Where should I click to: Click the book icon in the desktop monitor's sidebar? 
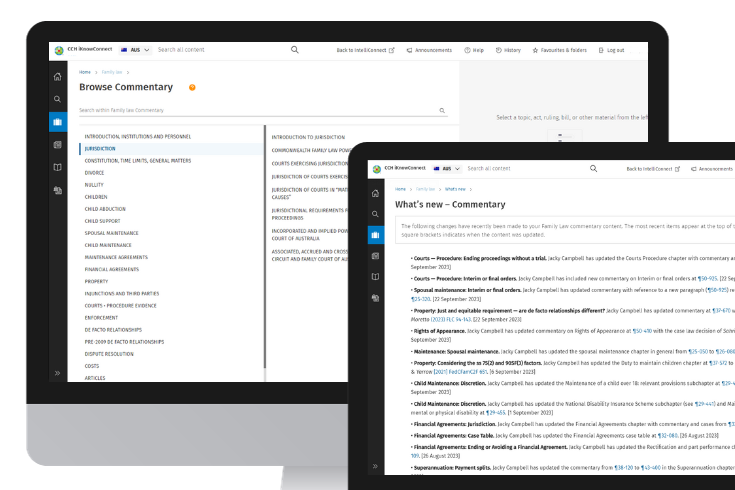pos(58,167)
